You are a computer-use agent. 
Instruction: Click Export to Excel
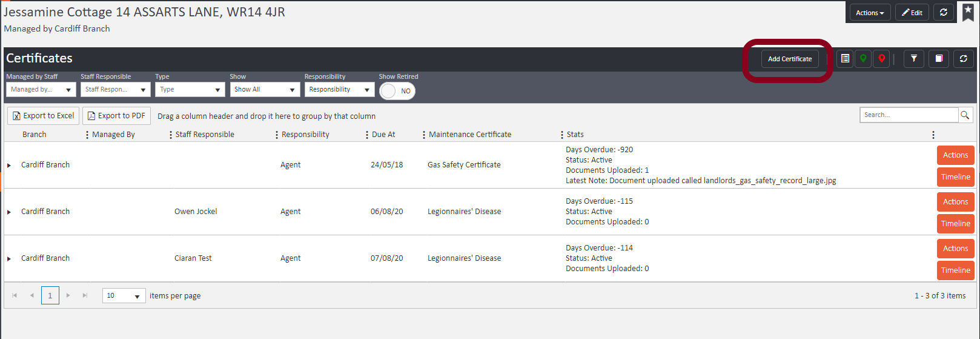point(44,116)
